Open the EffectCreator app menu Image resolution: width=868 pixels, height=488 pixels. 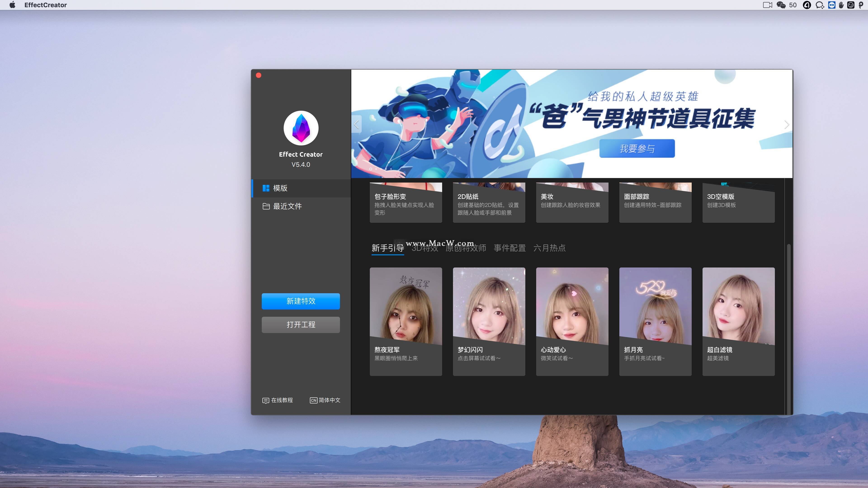(45, 5)
